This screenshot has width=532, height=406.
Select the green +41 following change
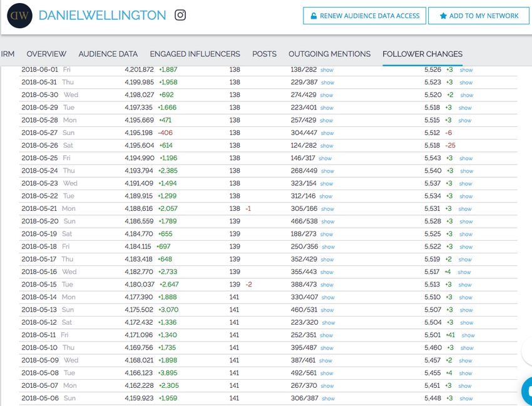450,335
